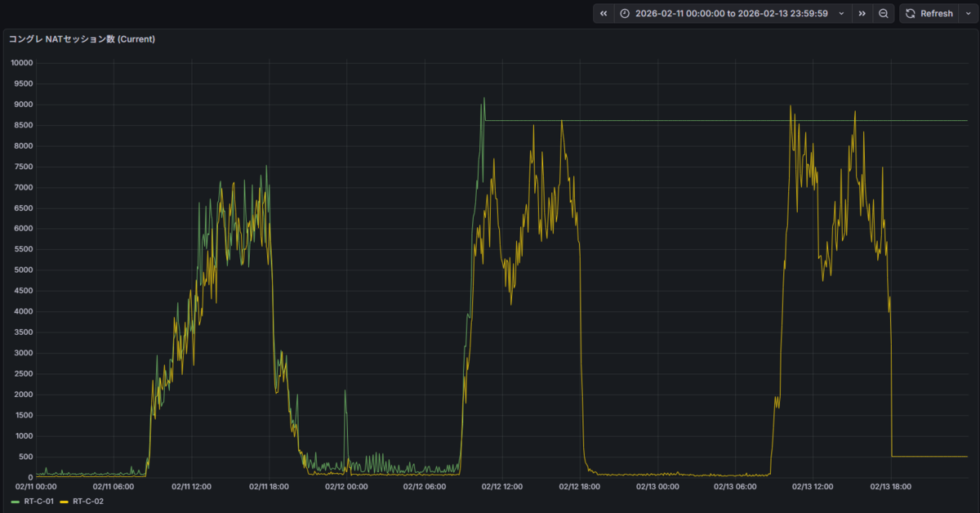This screenshot has height=513, width=980.
Task: Click the circular refresh arrows icon
Action: [x=911, y=14]
